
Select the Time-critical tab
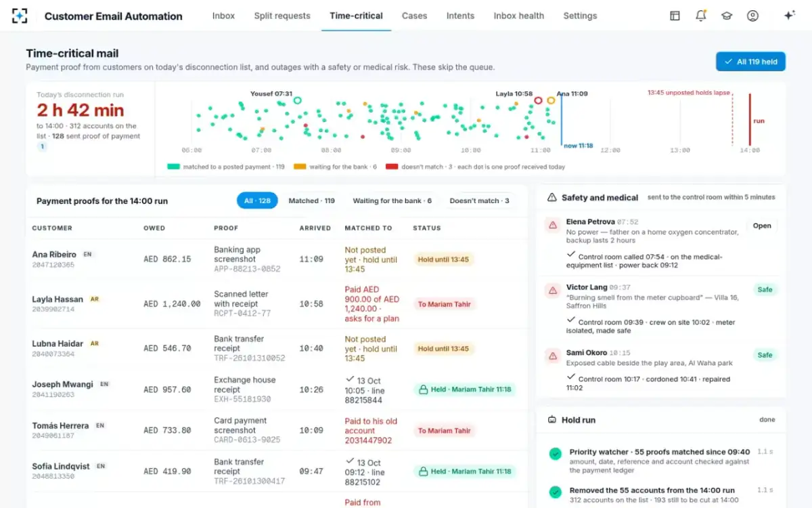pos(356,16)
